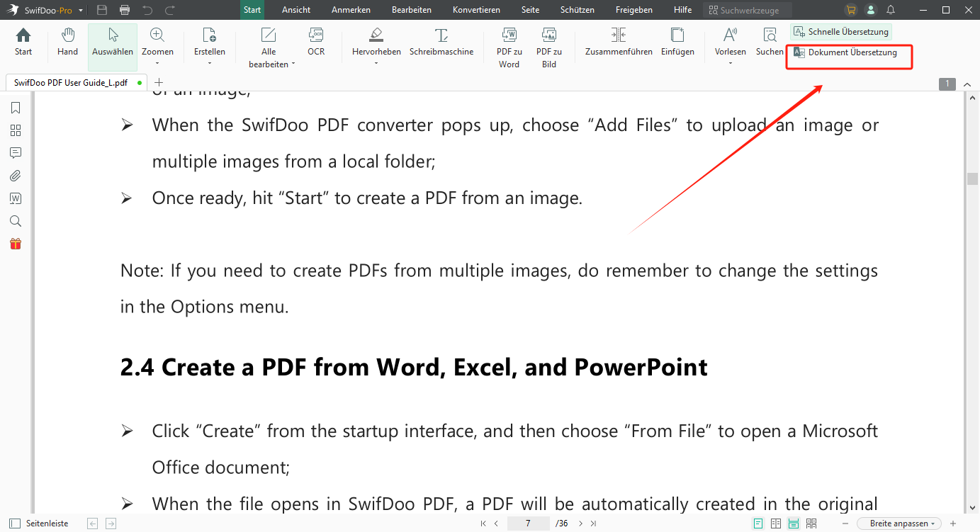Collapse the ribbon with the chevron
The image size is (980, 532).
coord(967,84)
